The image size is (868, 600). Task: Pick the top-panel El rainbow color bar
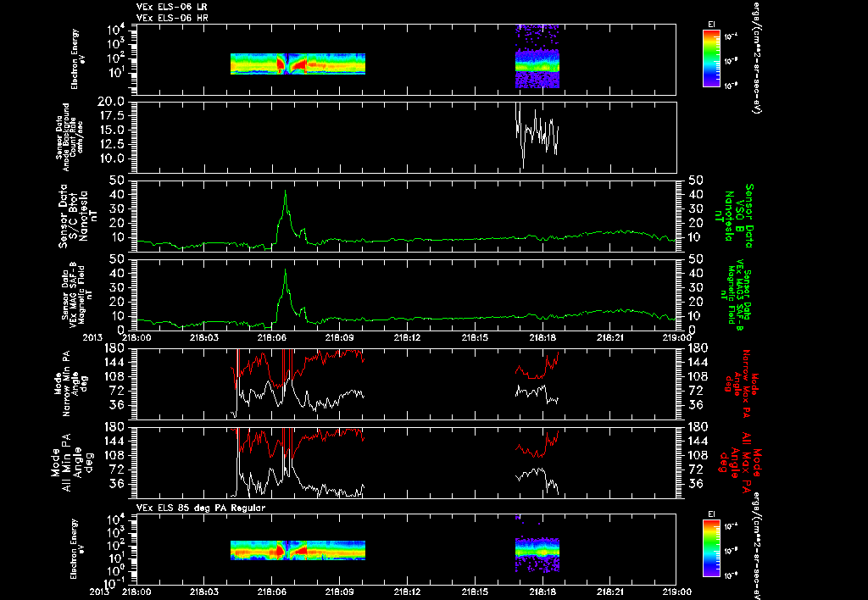[x=711, y=58]
